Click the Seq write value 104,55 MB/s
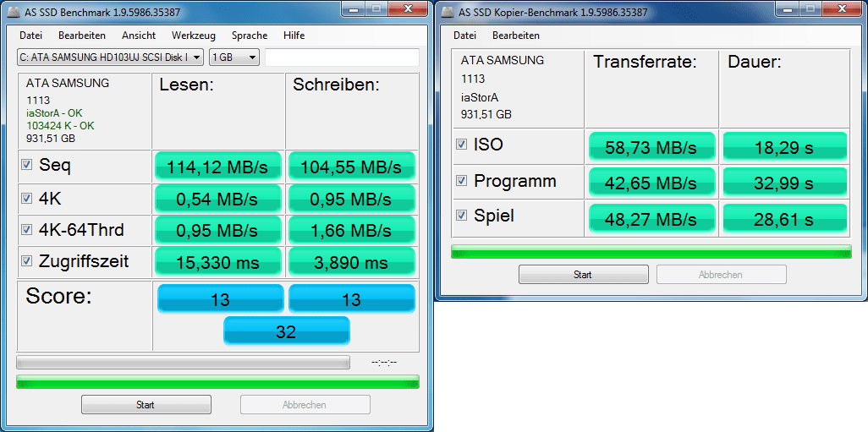The image size is (868, 432). pos(352,166)
